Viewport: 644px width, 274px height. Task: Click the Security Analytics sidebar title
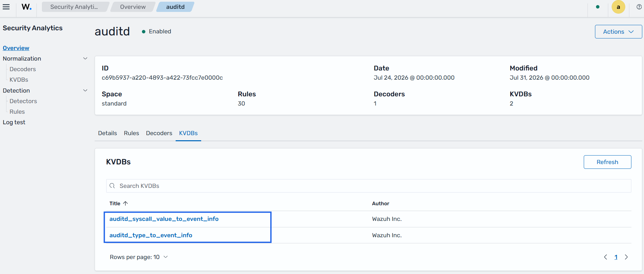(33, 28)
